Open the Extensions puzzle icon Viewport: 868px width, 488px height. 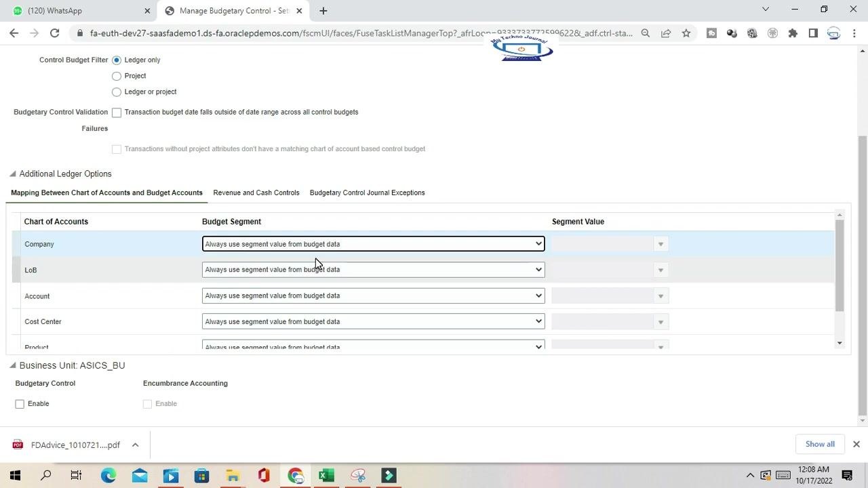coord(793,33)
